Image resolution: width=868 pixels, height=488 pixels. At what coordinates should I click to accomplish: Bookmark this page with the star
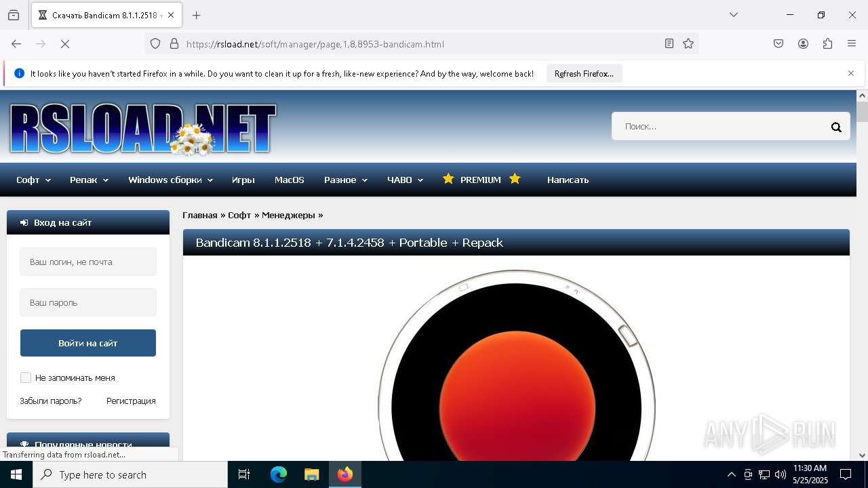point(688,43)
